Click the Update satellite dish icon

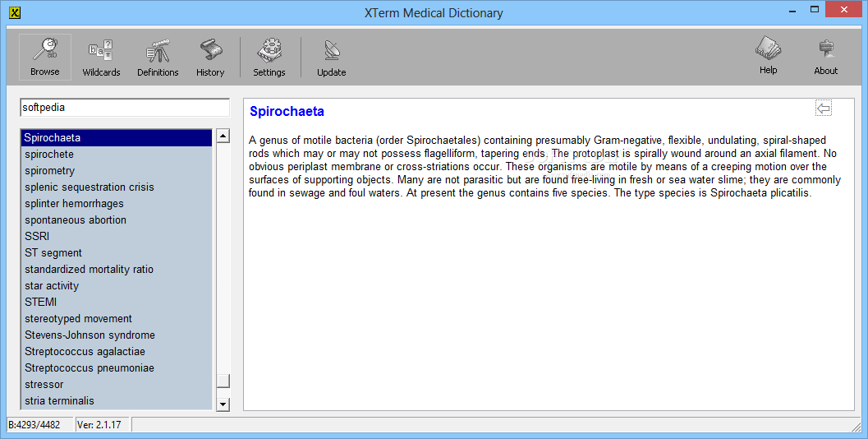[x=332, y=57]
